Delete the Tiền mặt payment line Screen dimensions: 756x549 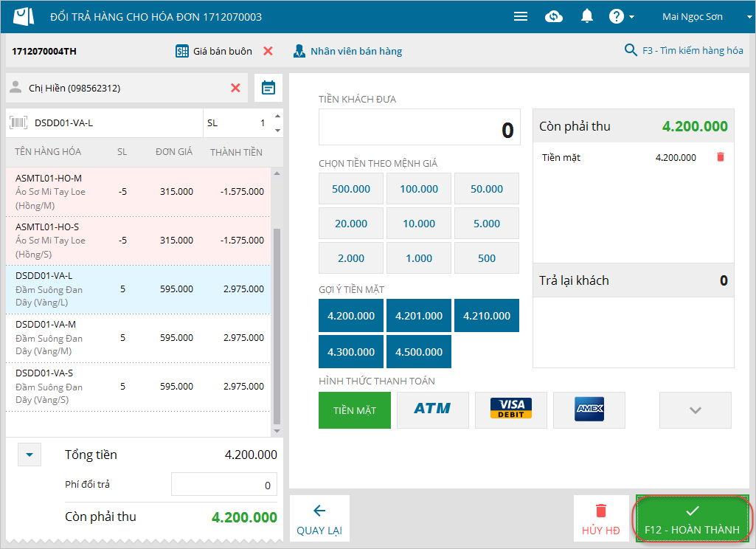click(x=721, y=157)
